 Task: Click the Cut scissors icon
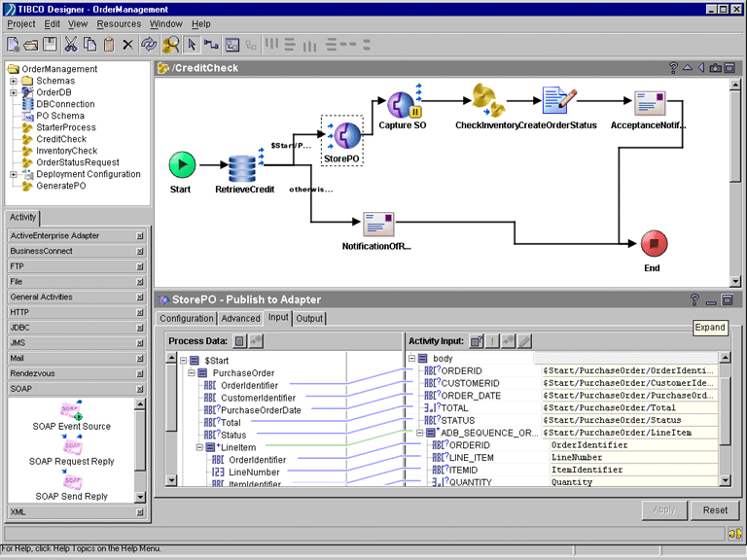[71, 45]
